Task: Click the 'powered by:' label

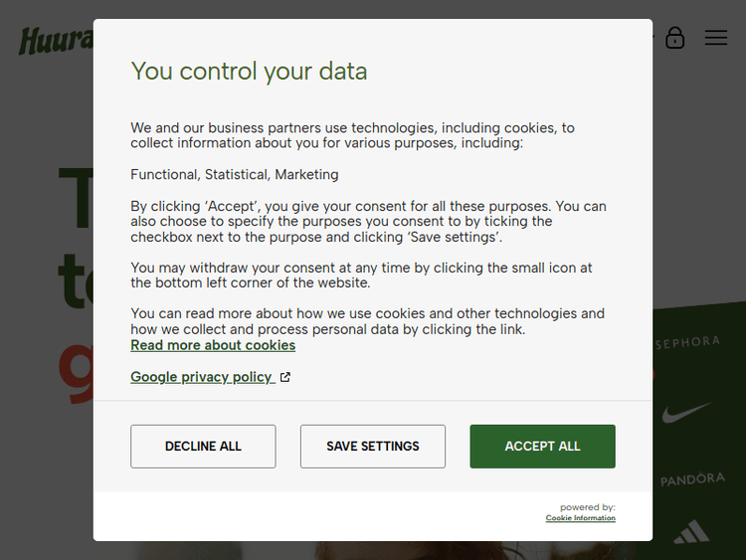Action: [587, 507]
